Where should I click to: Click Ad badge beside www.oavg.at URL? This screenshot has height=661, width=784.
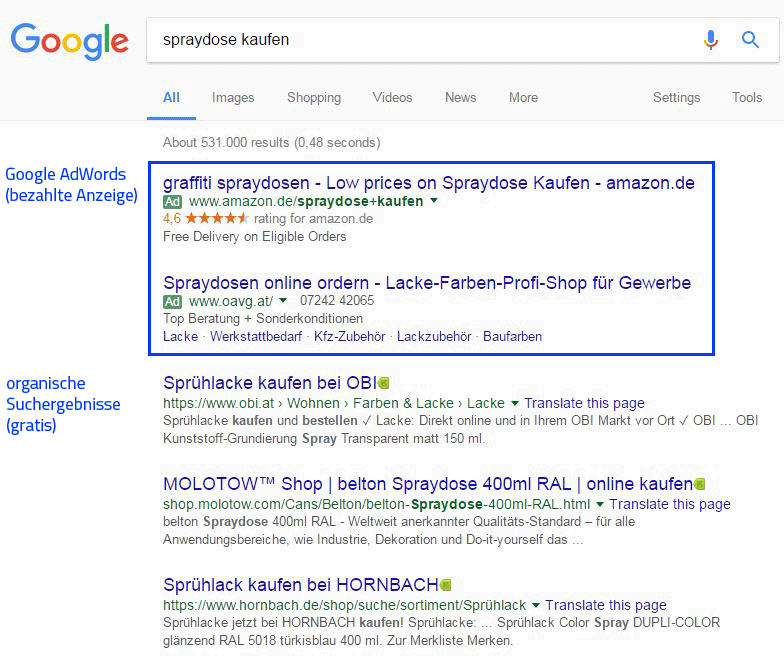click(x=172, y=302)
